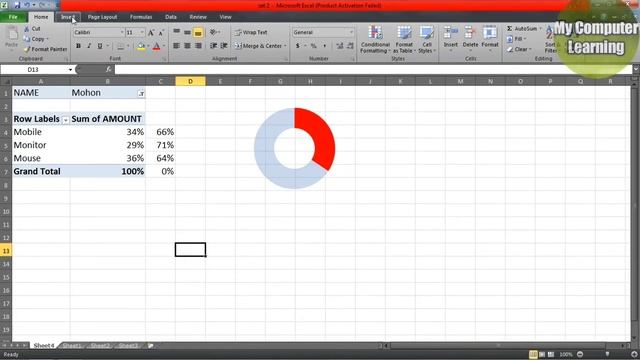Select the Sheet4 tab

point(44,346)
